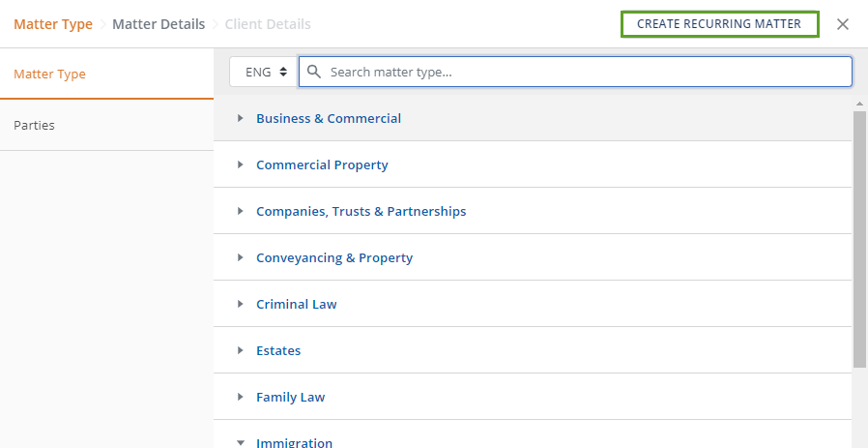This screenshot has height=448, width=868.
Task: Expand the Criminal Law arrow
Action: (x=241, y=304)
